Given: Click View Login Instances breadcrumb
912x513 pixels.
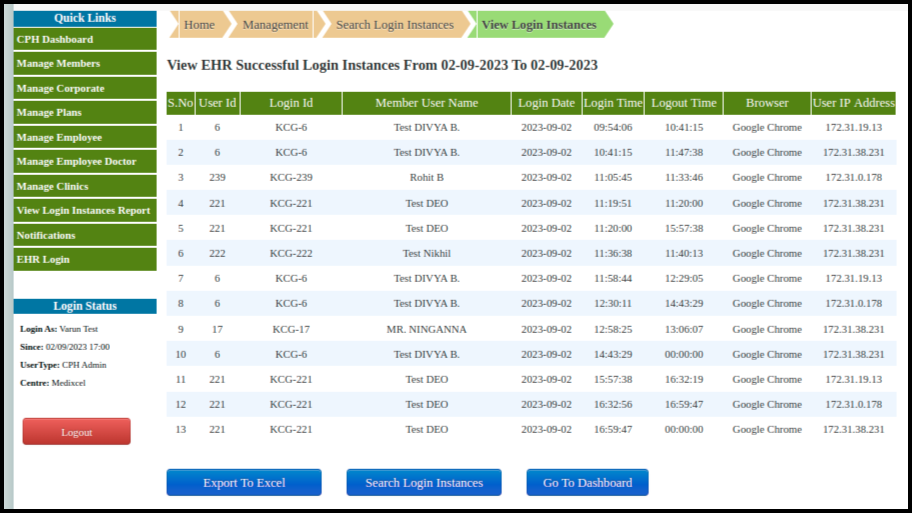Looking at the screenshot, I should tap(539, 25).
